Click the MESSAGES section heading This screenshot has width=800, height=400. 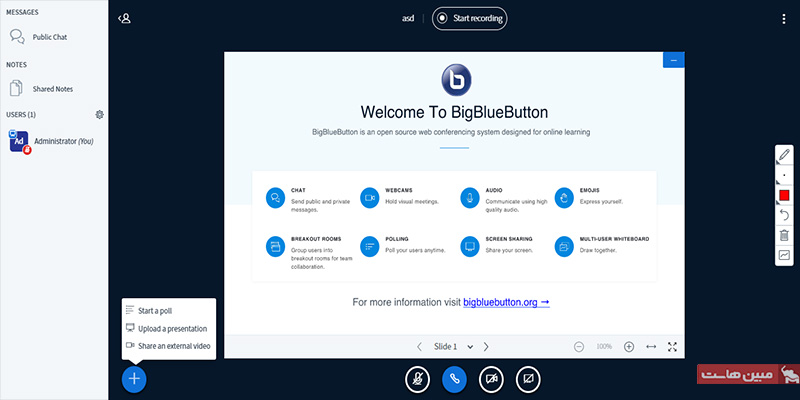pos(22,12)
